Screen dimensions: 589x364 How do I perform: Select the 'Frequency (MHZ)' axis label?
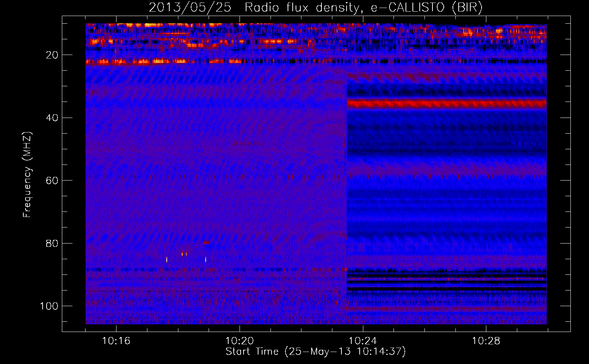(27, 174)
